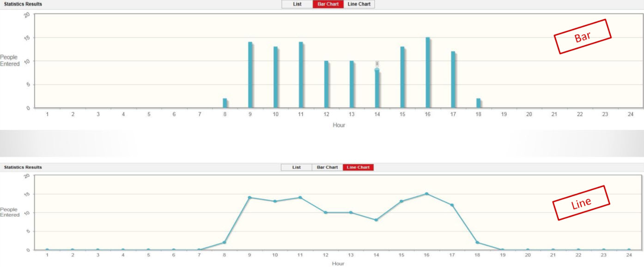Select the bar for hour 12

(326, 85)
